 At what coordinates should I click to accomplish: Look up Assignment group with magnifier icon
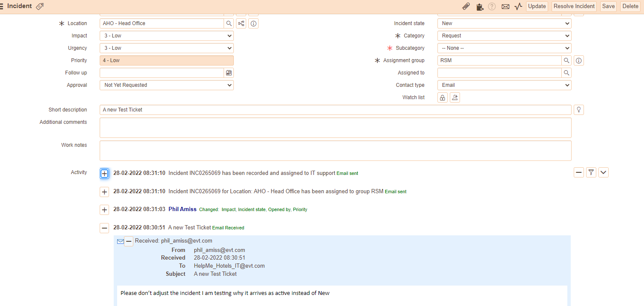[x=566, y=60]
